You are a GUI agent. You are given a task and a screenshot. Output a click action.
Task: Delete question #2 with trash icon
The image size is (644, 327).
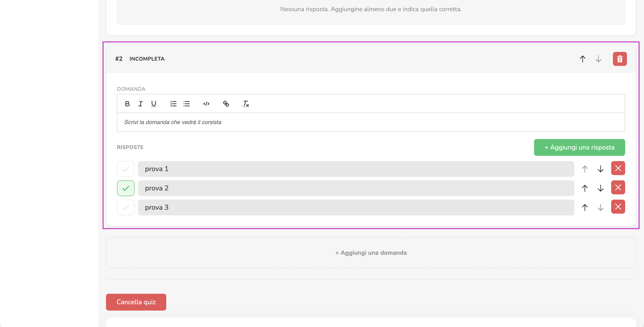[619, 59]
